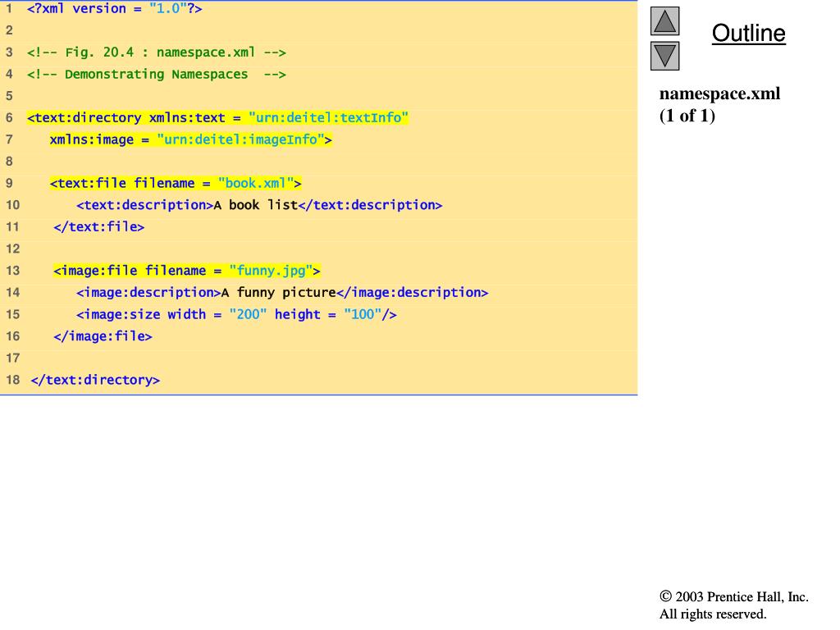Click the "urn:deitel:textInfo" value
This screenshot has height=630, width=840.
[x=328, y=118]
